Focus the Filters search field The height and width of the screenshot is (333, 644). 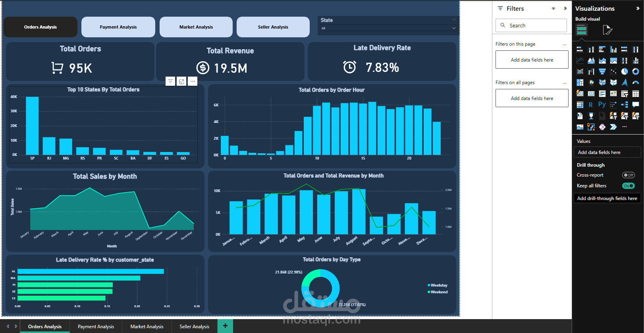(531, 25)
